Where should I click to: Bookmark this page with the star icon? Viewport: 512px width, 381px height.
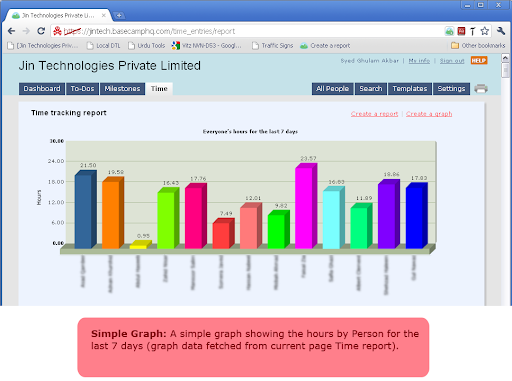coord(485,31)
